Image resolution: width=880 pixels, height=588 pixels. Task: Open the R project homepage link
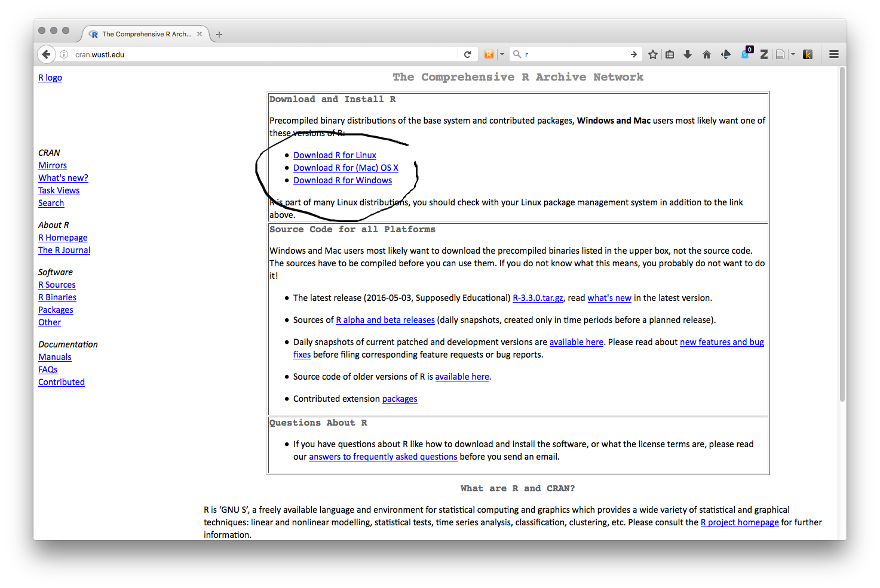[x=740, y=522]
